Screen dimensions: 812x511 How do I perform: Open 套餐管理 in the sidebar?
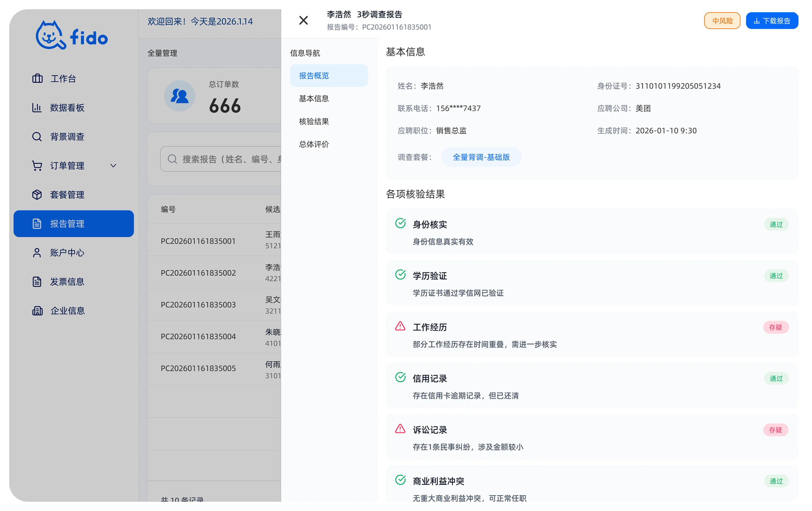point(74,195)
